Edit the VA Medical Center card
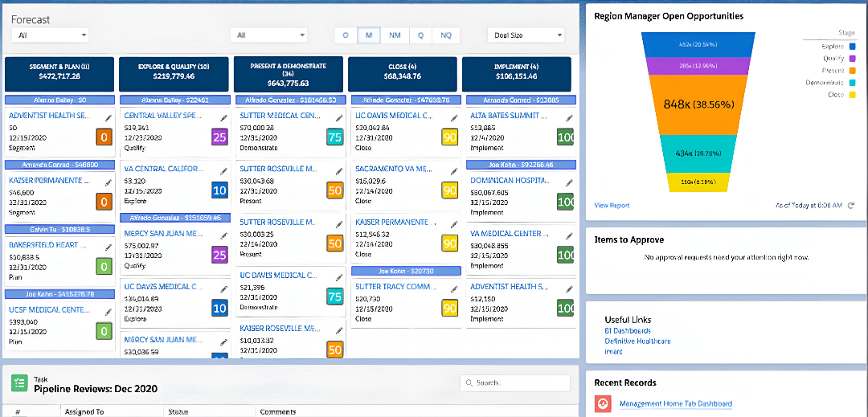This screenshot has height=417, width=868. pos(569,235)
